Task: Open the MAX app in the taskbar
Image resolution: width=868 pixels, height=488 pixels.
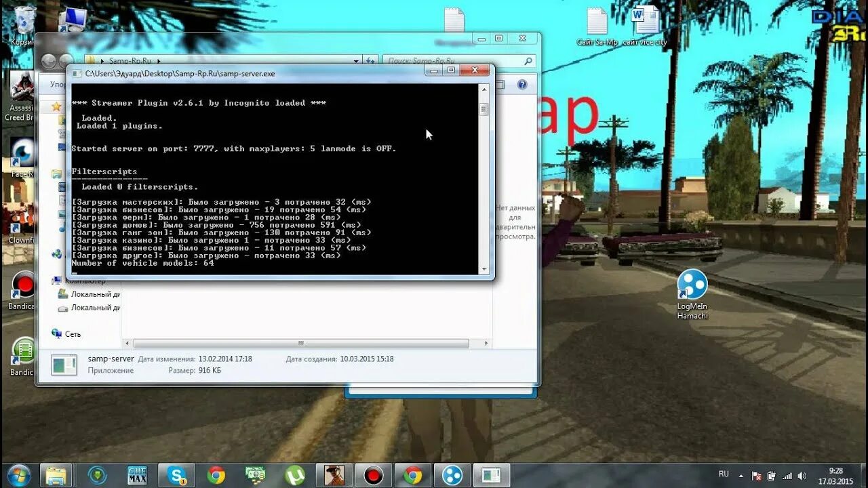Action: tap(138, 475)
